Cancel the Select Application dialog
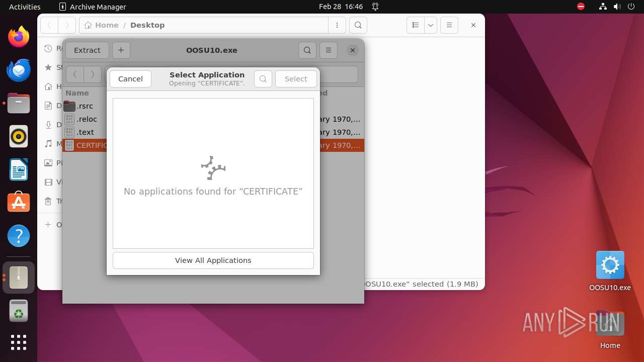Screen dimensions: 644x362 click(130, 79)
